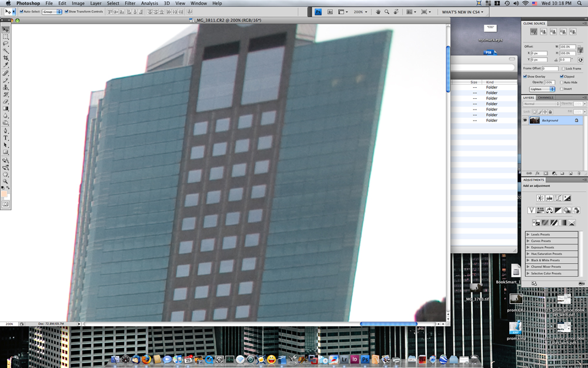
Task: Add a Curves adjustment
Action: (559, 198)
